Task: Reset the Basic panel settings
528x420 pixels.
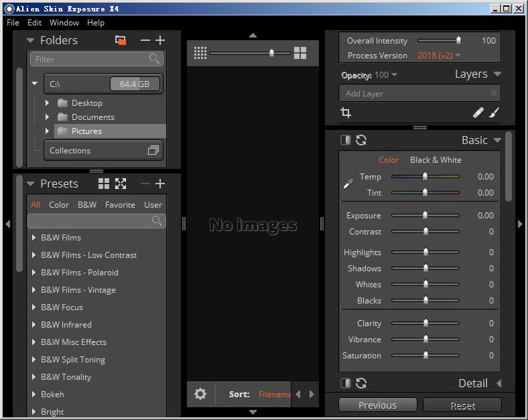Action: [361, 140]
